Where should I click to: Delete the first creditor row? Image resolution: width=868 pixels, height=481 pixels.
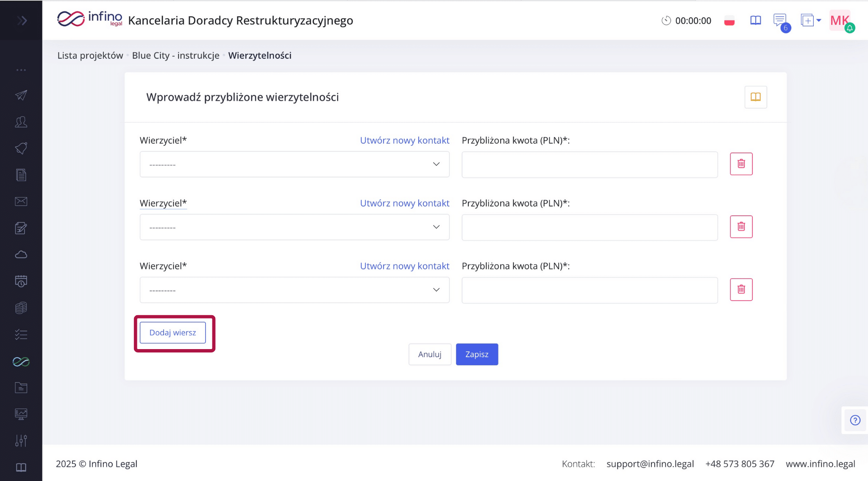[741, 164]
